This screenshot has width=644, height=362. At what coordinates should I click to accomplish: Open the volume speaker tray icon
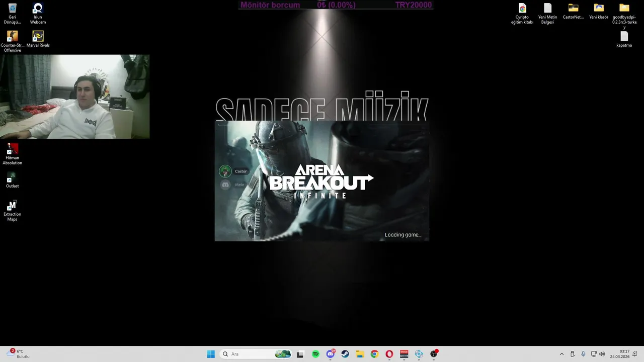click(602, 354)
